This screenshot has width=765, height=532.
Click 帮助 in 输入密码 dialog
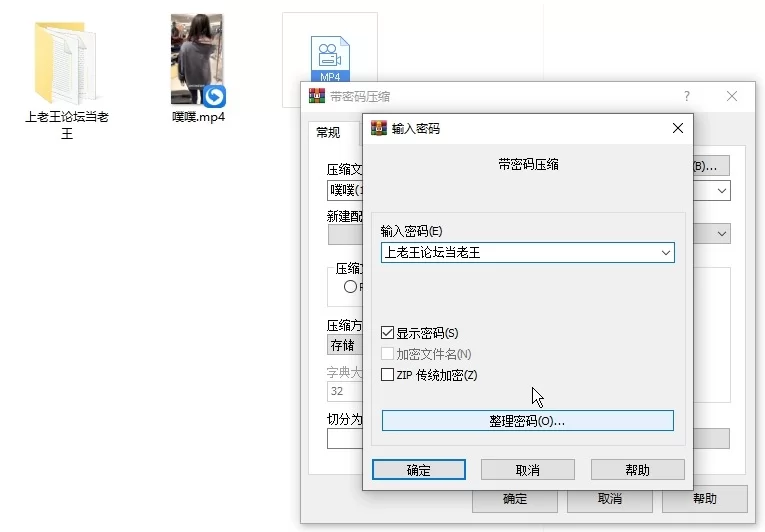[637, 470]
